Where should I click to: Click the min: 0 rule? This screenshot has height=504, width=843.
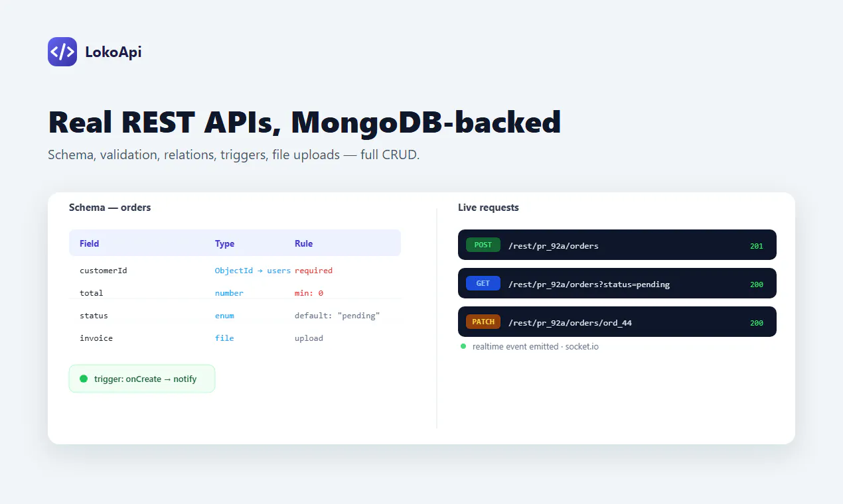[x=309, y=293]
